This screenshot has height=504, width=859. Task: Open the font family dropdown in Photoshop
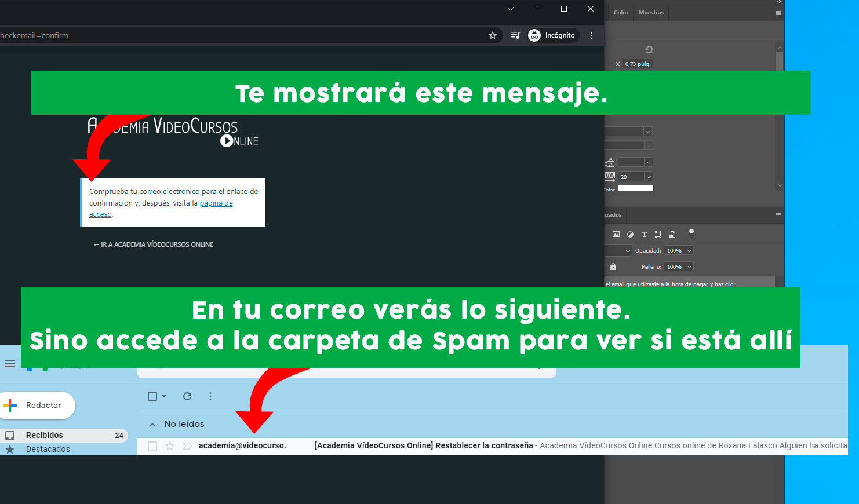click(648, 132)
